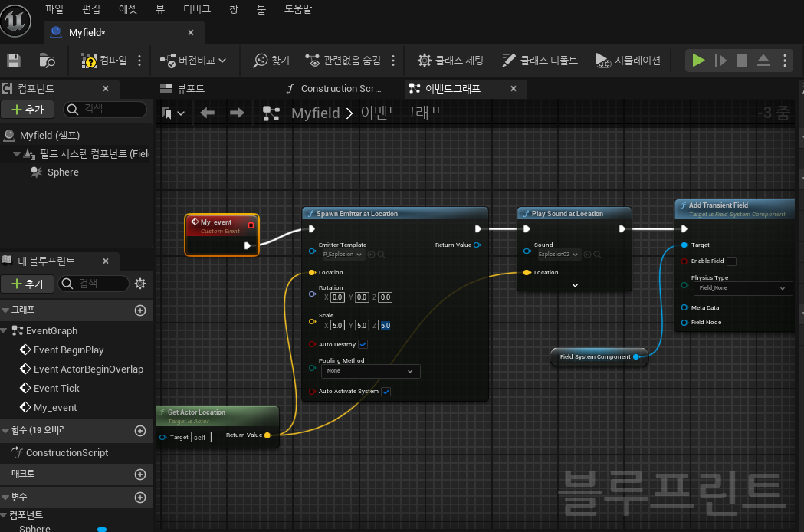Image resolution: width=804 pixels, height=532 pixels.
Task: Toggle the Auto Destroy checkbox
Action: tap(363, 344)
